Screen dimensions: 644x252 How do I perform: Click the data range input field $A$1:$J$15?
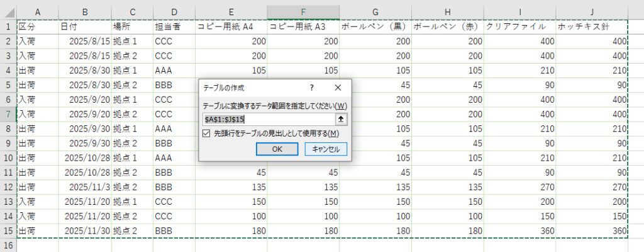coord(269,120)
